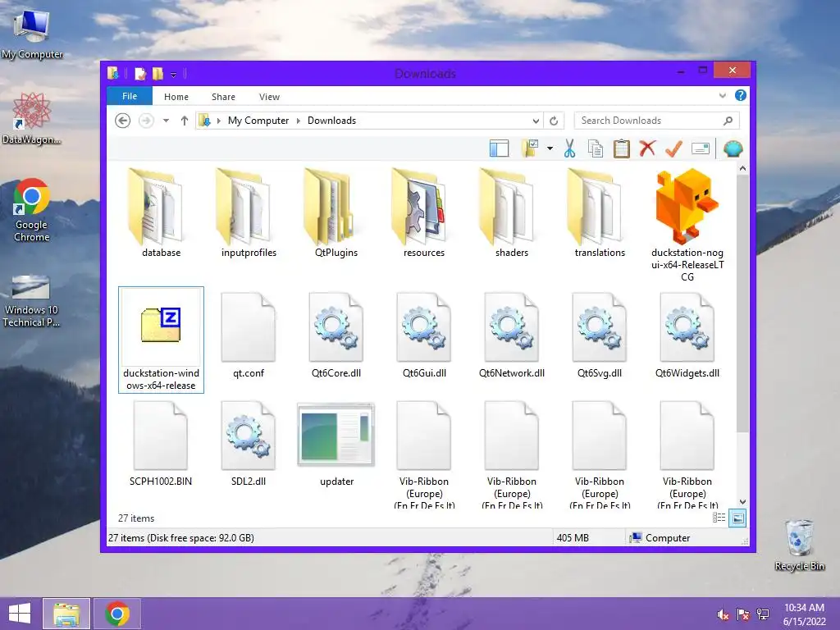Select the Qt6Gui.dll file
The width and height of the screenshot is (840, 630).
[424, 335]
